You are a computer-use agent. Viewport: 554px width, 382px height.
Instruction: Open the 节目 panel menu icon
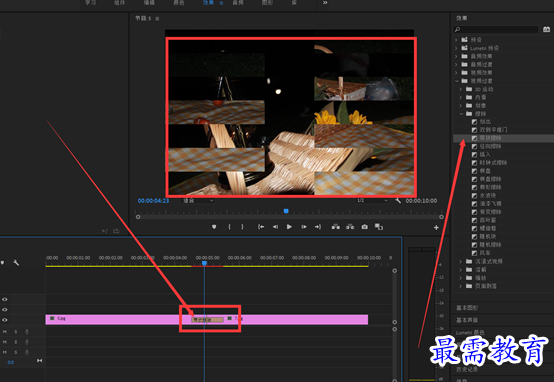click(x=157, y=19)
